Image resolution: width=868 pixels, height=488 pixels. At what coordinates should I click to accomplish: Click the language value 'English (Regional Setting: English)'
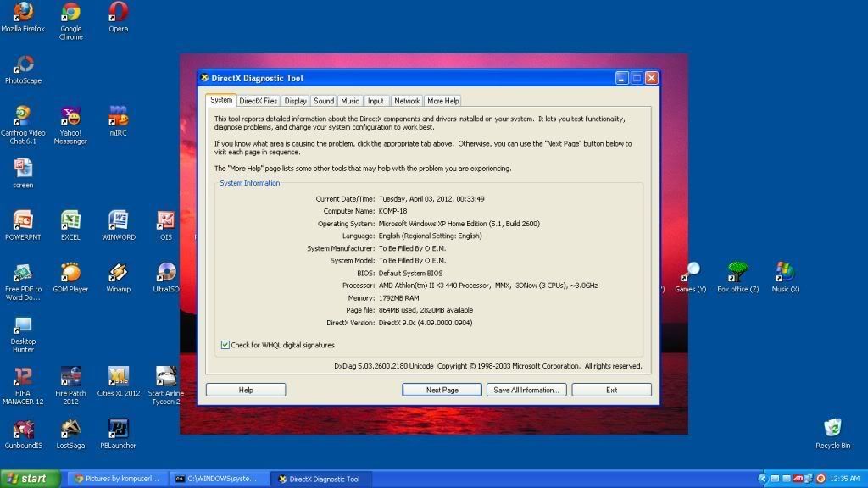click(430, 236)
